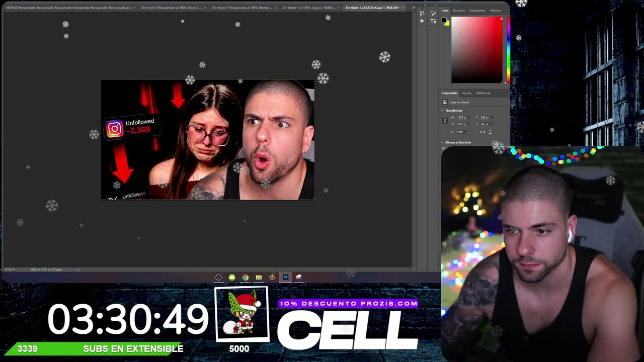
Task: Switch to Sin título-1 al 150% tab
Action: coord(309,8)
